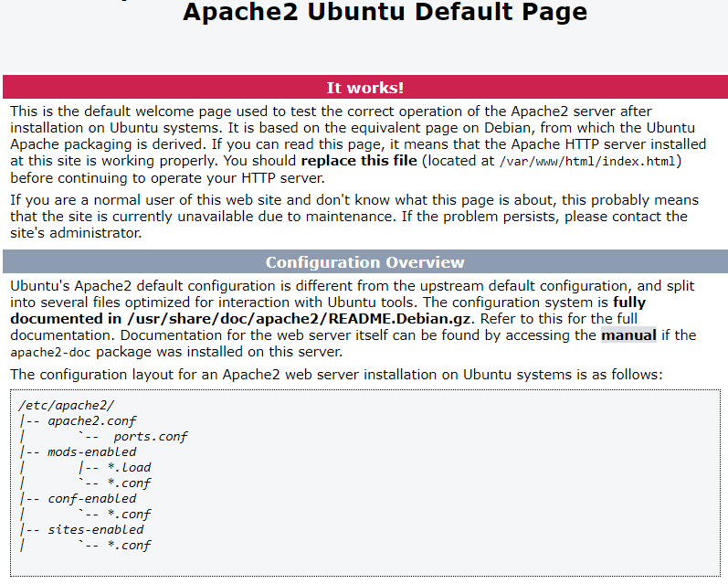This screenshot has height=584, width=728.
Task: Click the ports.conf tree entry
Action: [x=151, y=437]
